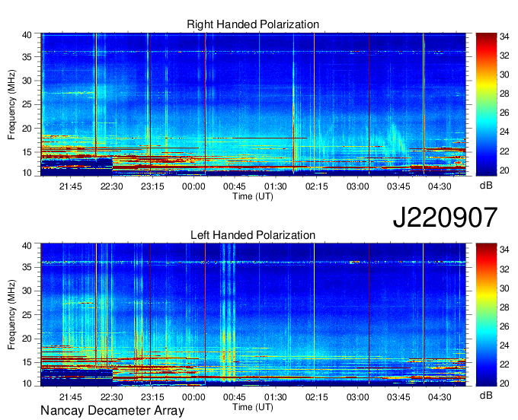Click the Left Handed plot colorbar
This screenshot has width=518, height=420.
point(486,315)
